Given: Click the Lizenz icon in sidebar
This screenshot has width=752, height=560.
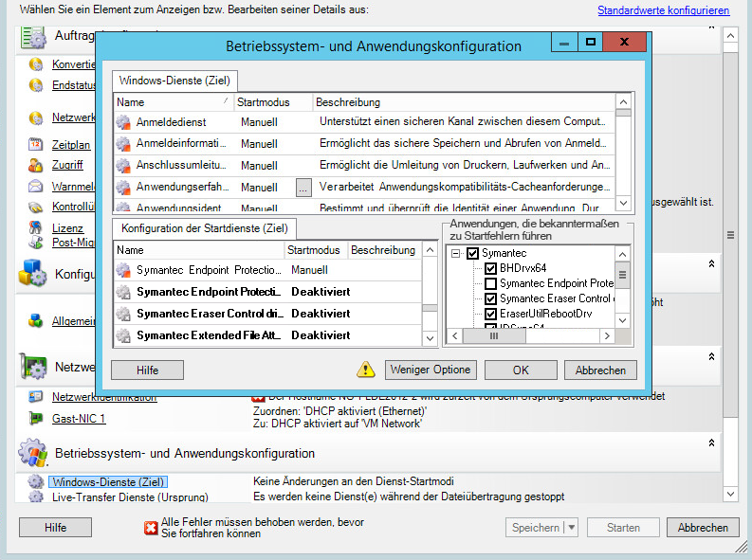Looking at the screenshot, I should [x=35, y=227].
